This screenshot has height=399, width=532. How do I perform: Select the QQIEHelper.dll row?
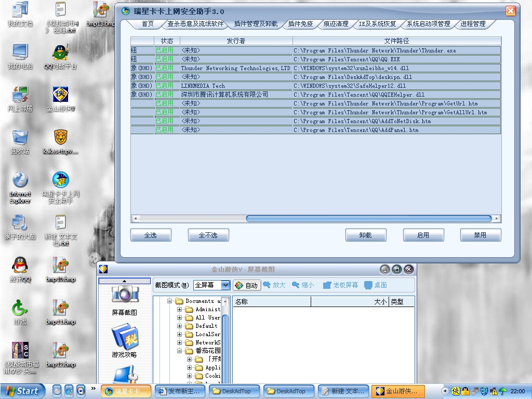click(315, 95)
